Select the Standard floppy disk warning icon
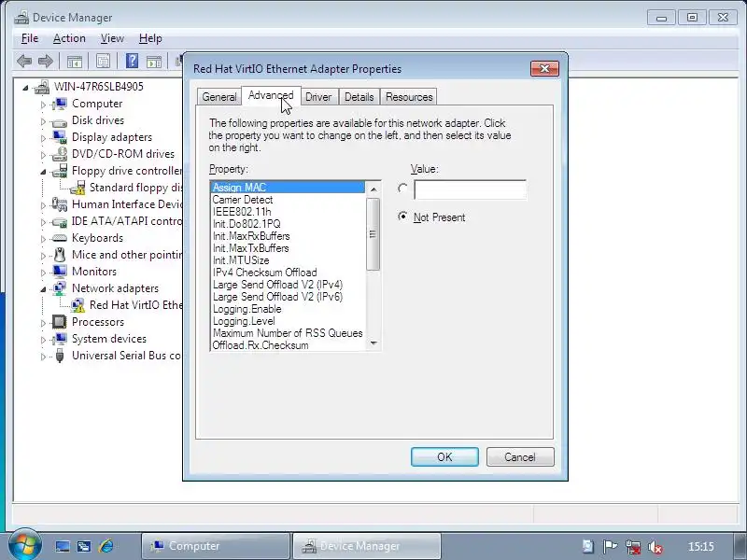 coord(78,188)
